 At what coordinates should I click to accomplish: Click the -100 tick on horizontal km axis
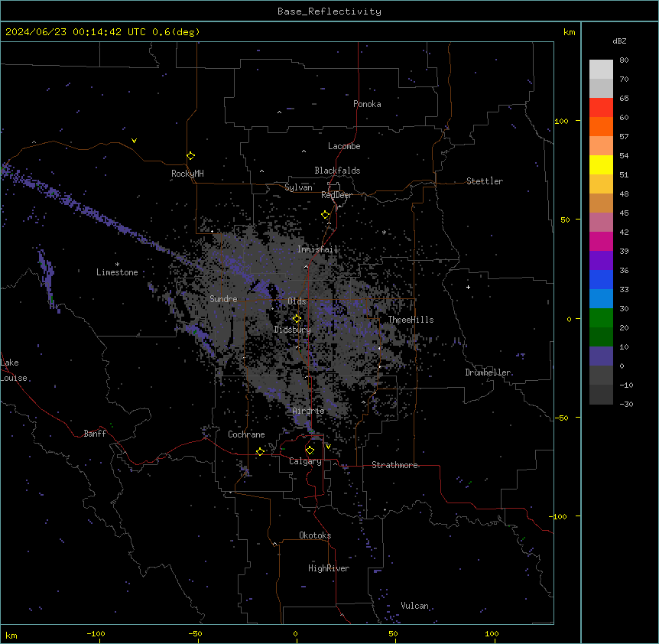[96, 633]
